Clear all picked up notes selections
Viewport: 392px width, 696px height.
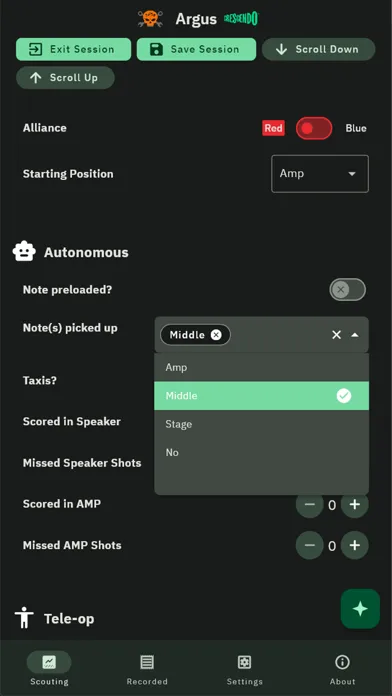click(337, 335)
